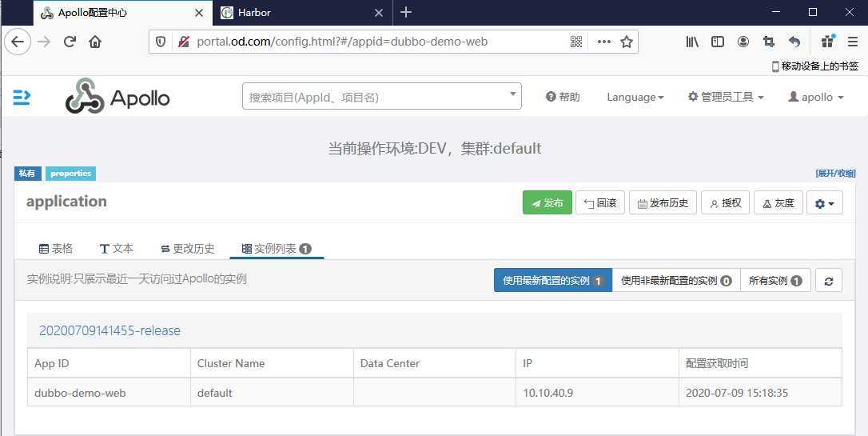The height and width of the screenshot is (436, 868).
Task: Toggle the Apollo sidebar collapse icon
Action: (x=22, y=97)
